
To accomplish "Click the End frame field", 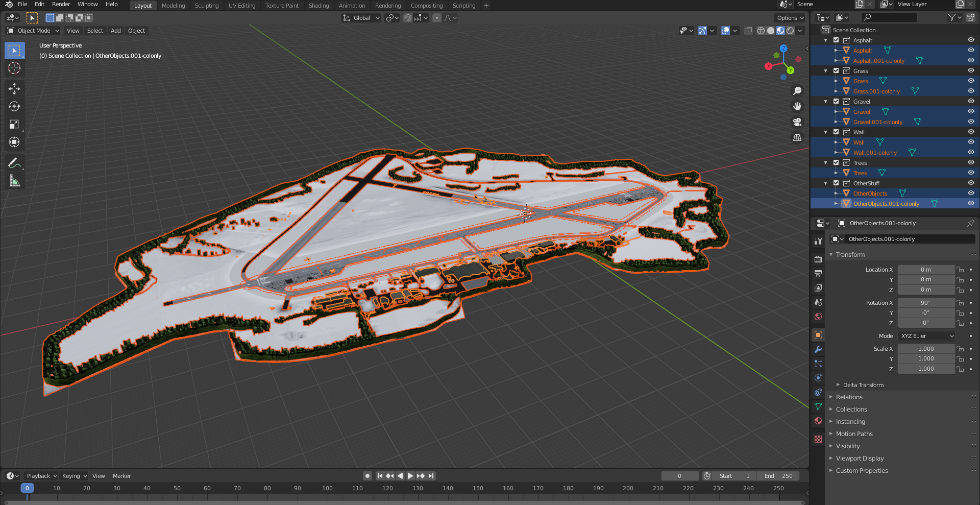I will tap(778, 476).
